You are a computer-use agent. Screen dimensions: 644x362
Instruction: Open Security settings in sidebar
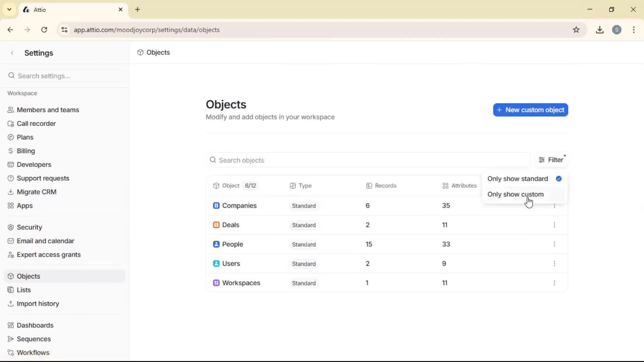pos(30,227)
